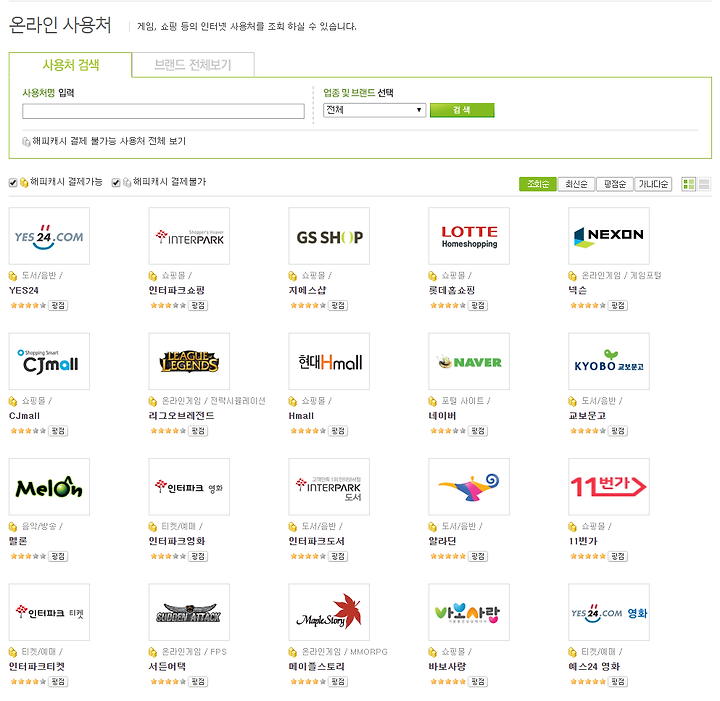Select the 현대Hmall logo
Image resolution: width=720 pixels, height=701 pixels.
pyautogui.click(x=329, y=361)
